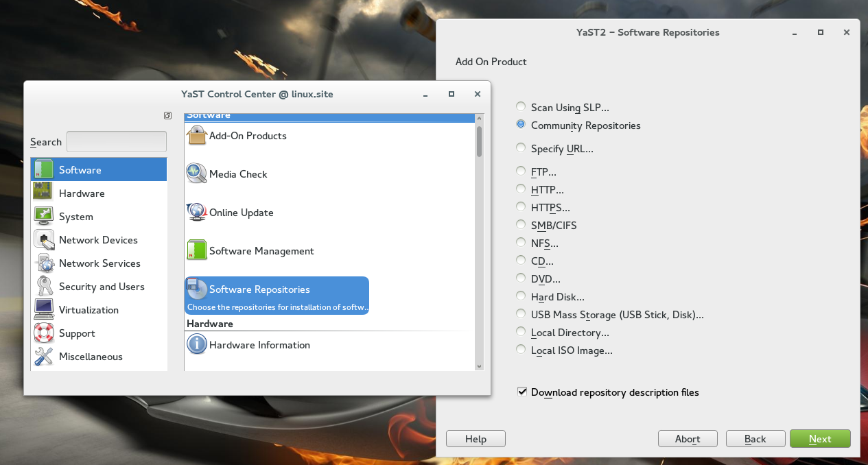
Task: Click the Software category icon in the sidebar
Action: [x=43, y=169]
